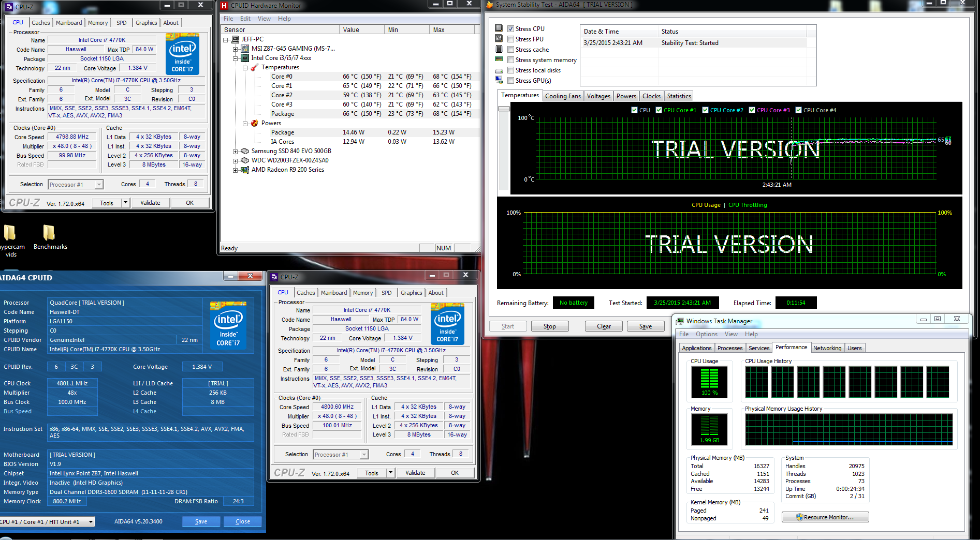Viewport: 980px width, 540px height.
Task: Click the AIDA64 flame icon in System Stability Test title
Action: (490, 5)
